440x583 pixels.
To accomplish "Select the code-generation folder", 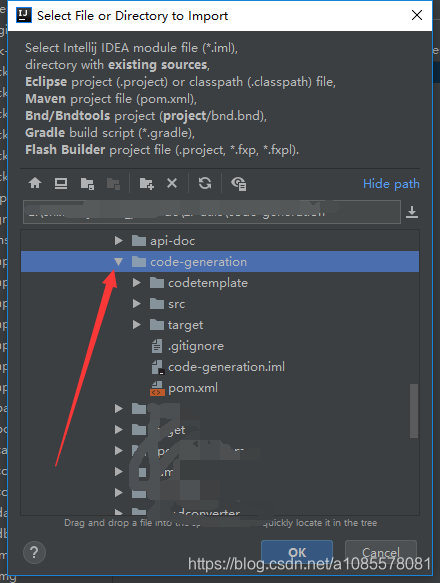I will [220, 262].
